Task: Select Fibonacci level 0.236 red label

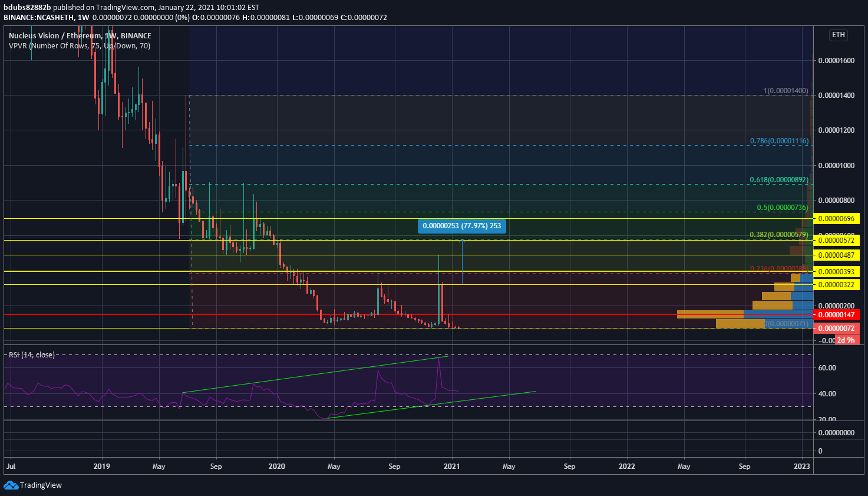Action: tap(779, 268)
